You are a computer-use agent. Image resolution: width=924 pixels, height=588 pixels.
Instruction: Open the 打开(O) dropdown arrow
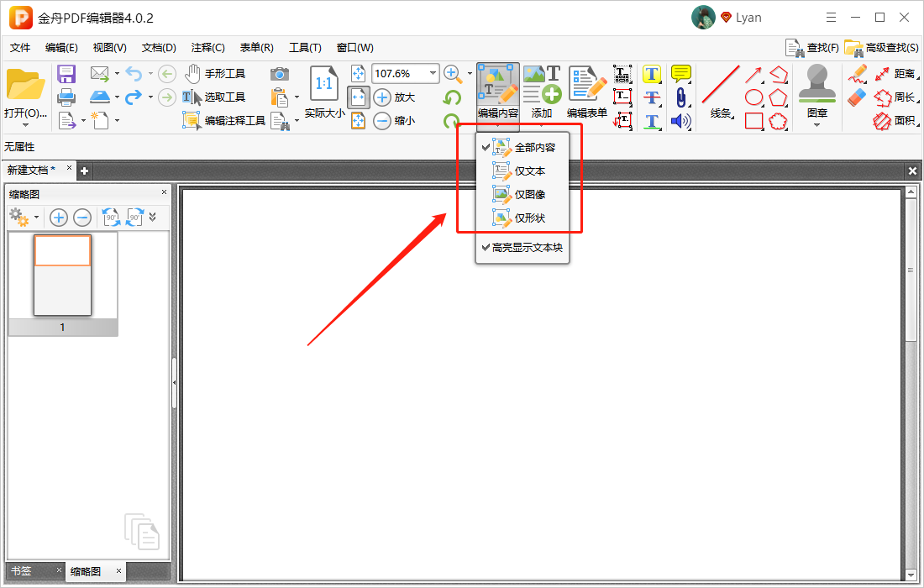point(25,125)
